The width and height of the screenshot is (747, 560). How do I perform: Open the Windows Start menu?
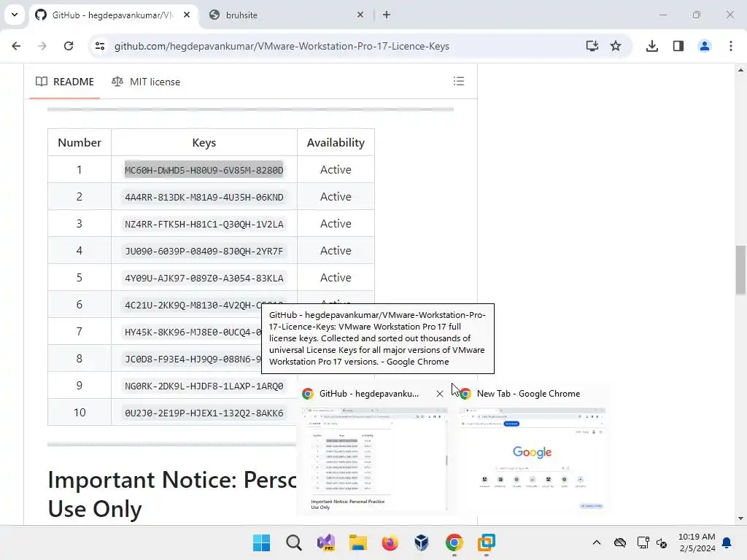pos(262,542)
